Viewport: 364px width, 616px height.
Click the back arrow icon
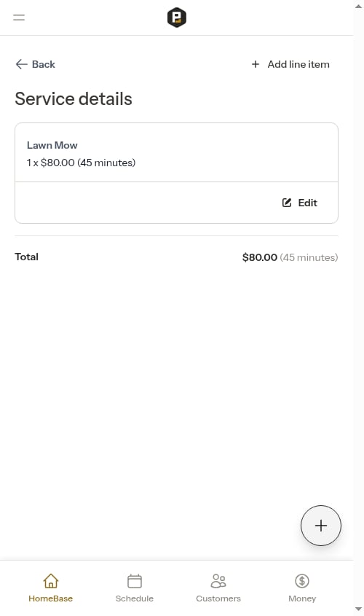(22, 64)
